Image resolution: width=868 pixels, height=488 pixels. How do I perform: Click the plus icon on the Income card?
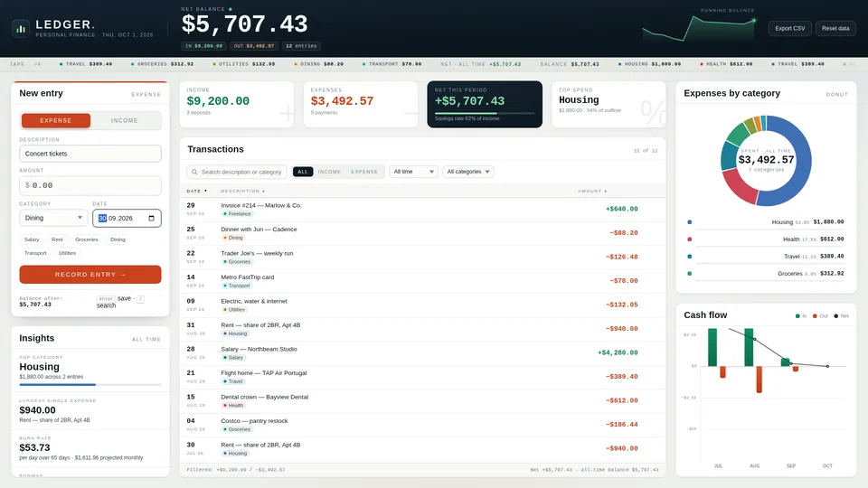tap(287, 114)
